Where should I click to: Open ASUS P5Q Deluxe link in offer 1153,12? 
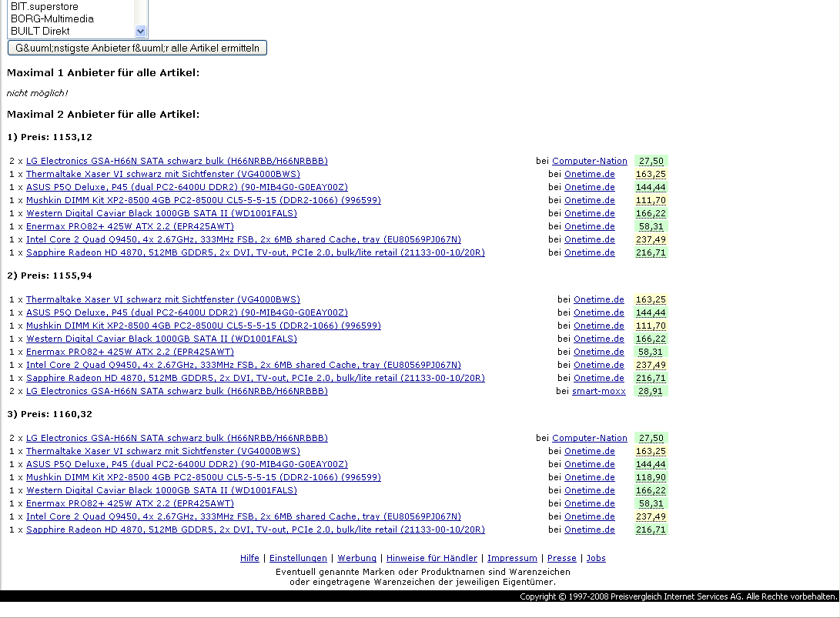point(187,187)
